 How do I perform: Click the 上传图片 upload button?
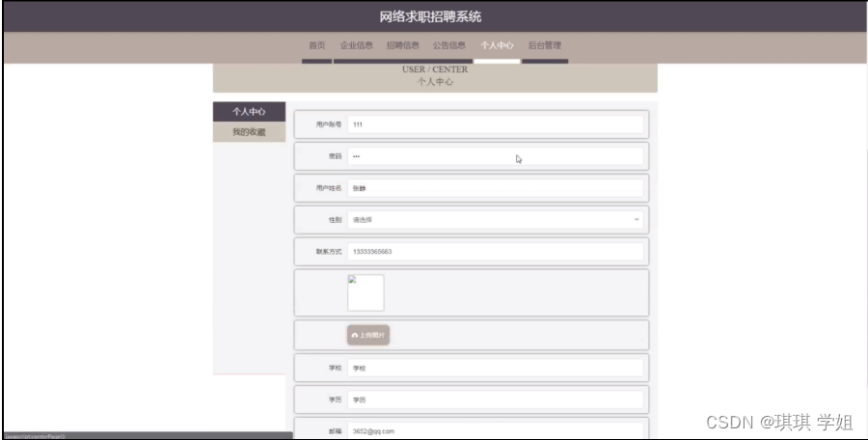(368, 335)
